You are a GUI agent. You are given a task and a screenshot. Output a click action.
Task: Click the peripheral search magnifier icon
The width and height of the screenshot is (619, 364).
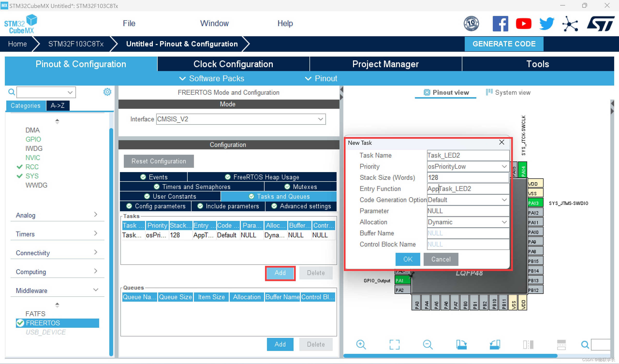tap(11, 92)
